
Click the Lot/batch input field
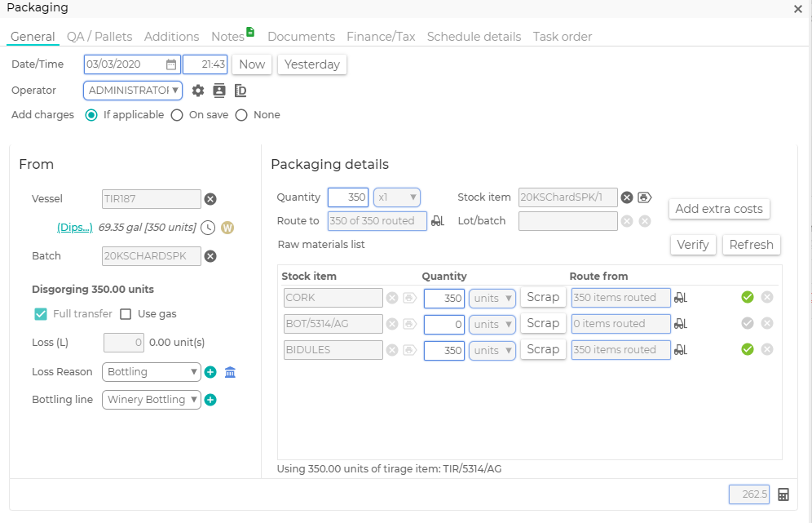click(x=568, y=221)
